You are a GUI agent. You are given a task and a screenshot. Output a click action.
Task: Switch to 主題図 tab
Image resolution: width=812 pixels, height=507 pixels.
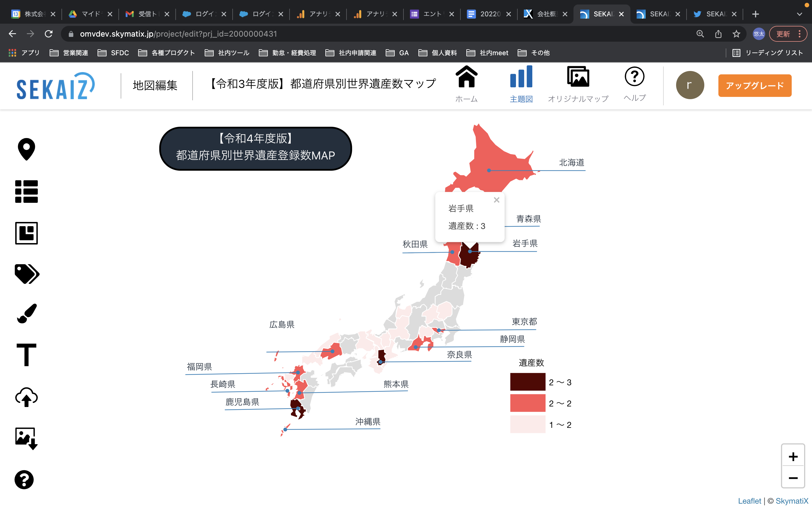click(x=521, y=84)
